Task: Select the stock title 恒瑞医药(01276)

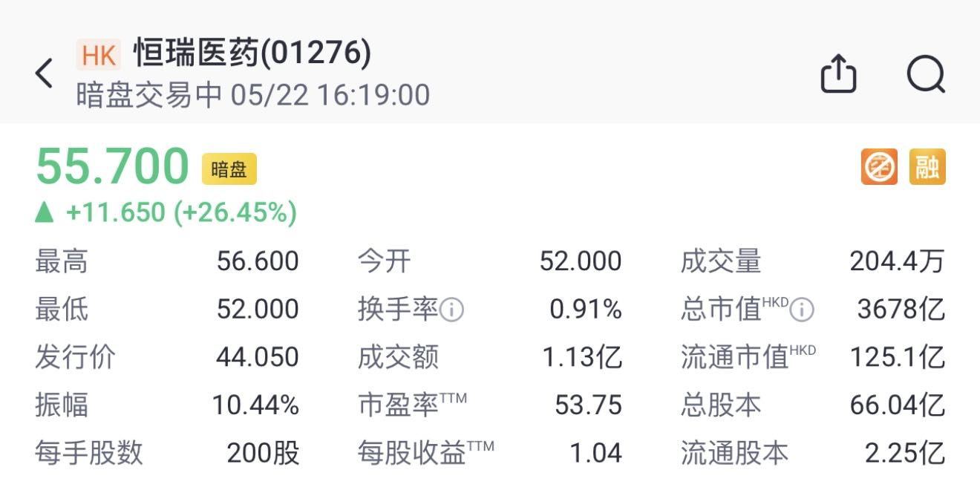Action: click(252, 53)
